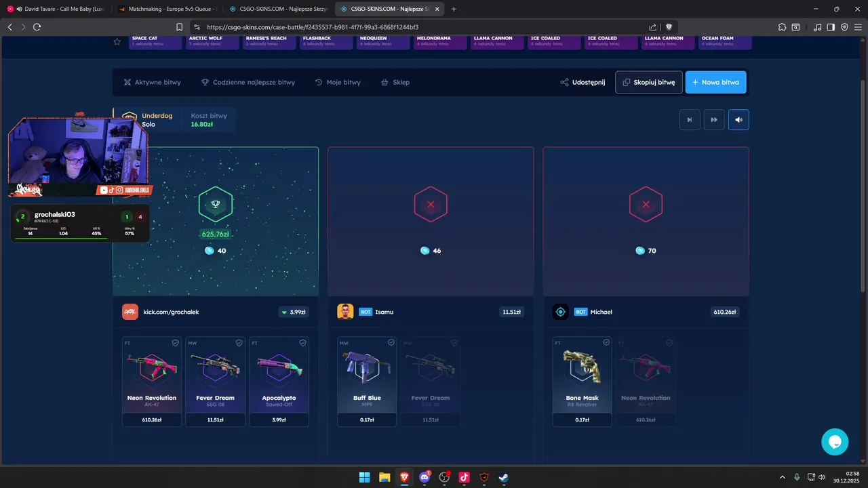Toggle the browser sidebar panel
The width and height of the screenshot is (868, 488).
tap(831, 26)
